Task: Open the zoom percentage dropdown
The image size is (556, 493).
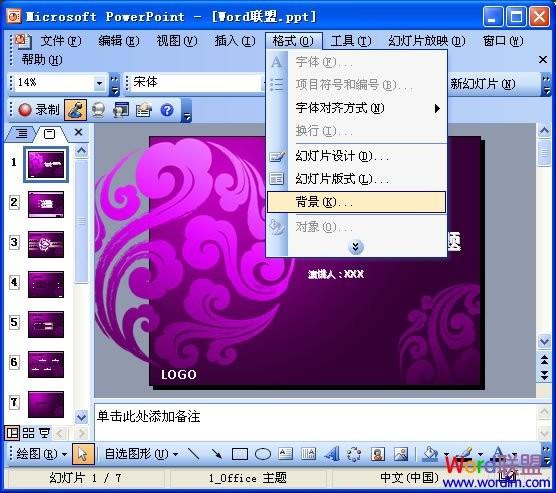Action: 100,84
